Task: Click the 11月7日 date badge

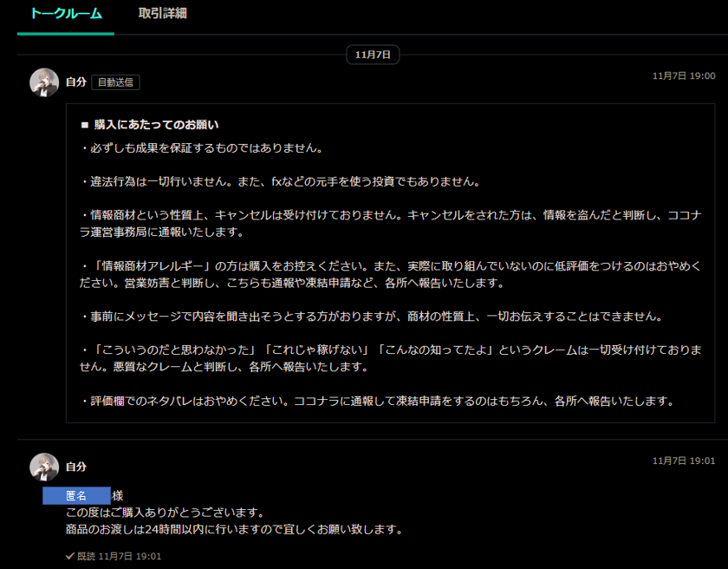Action: point(371,54)
